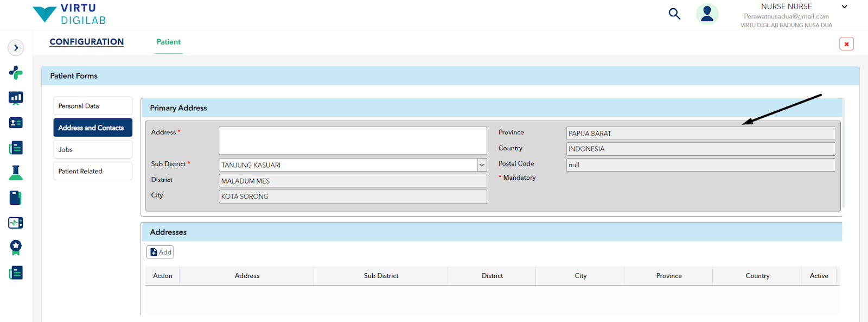868x322 pixels.
Task: Click the District MALADUM MES field
Action: [353, 181]
